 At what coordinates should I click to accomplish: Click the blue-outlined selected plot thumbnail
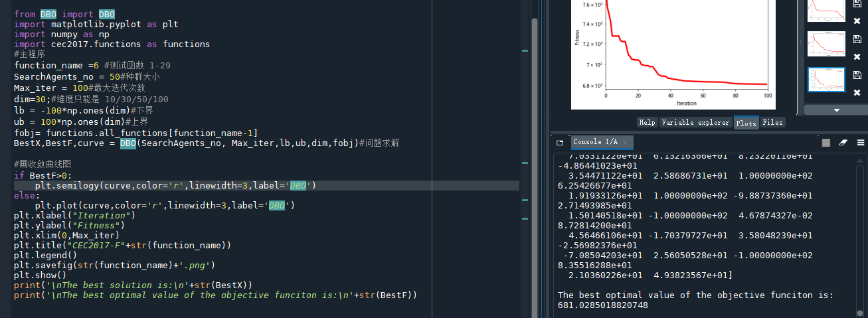point(825,80)
